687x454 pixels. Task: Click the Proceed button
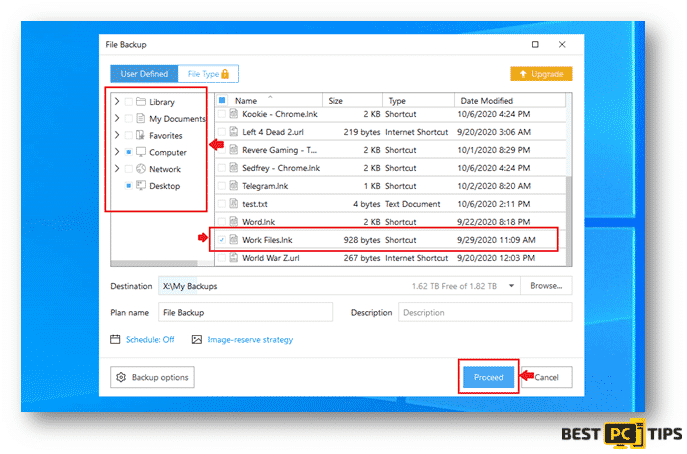(x=489, y=377)
